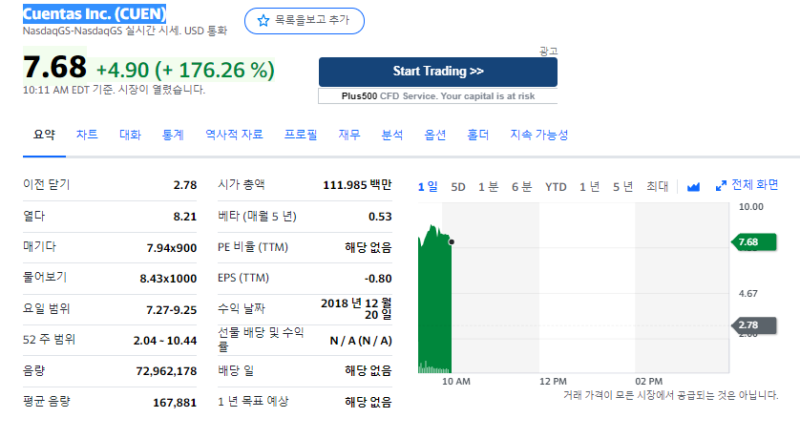Open the Plus500 CFD Service disclaimer link
Image resolution: width=800 pixels, height=439 pixels.
[x=438, y=96]
